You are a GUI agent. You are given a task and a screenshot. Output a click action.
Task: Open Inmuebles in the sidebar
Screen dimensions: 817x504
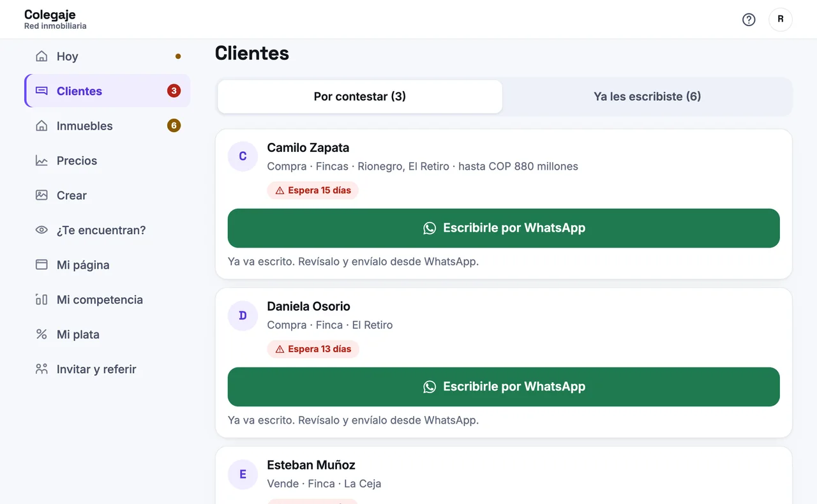click(107, 126)
